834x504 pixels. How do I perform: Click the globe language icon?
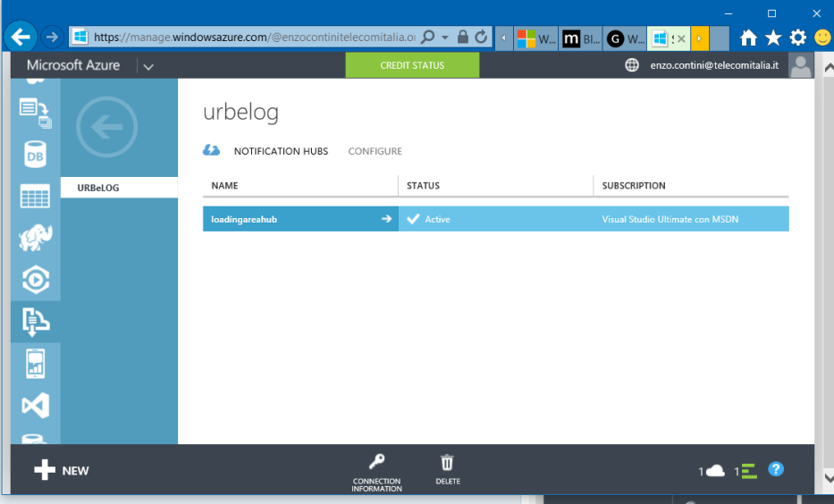point(632,65)
